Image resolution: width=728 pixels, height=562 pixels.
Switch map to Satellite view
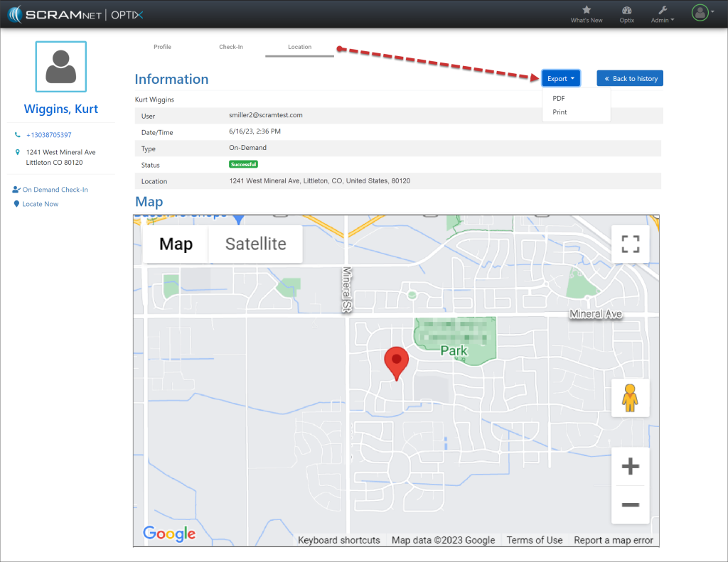point(255,244)
